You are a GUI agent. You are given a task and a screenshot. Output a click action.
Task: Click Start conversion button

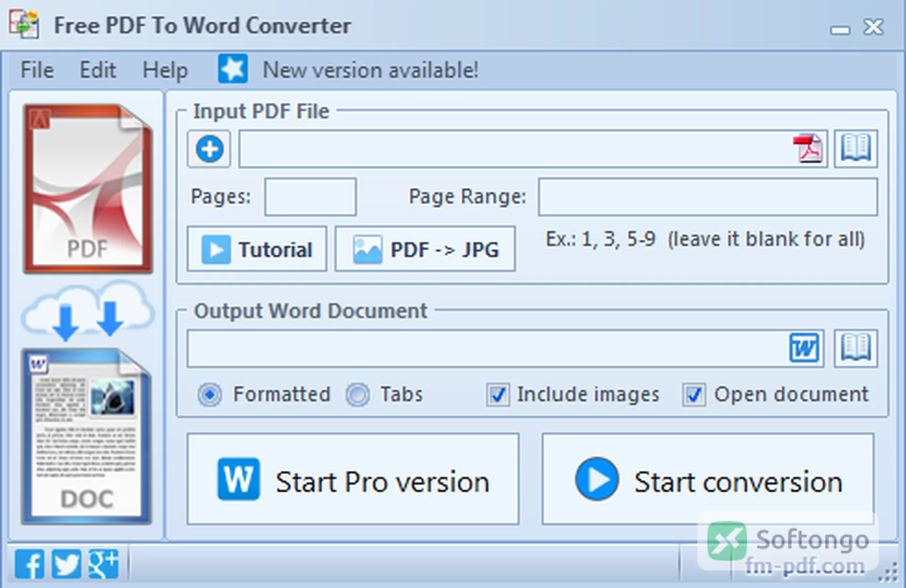(708, 479)
